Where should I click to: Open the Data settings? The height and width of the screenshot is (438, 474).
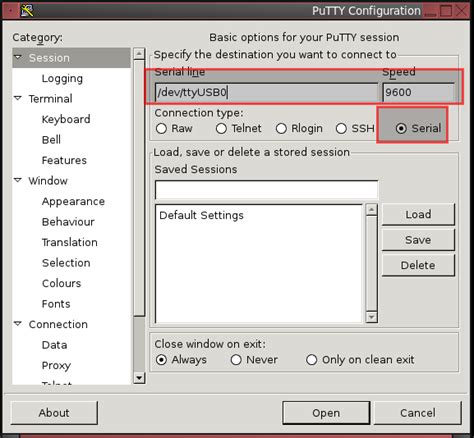[x=54, y=345]
